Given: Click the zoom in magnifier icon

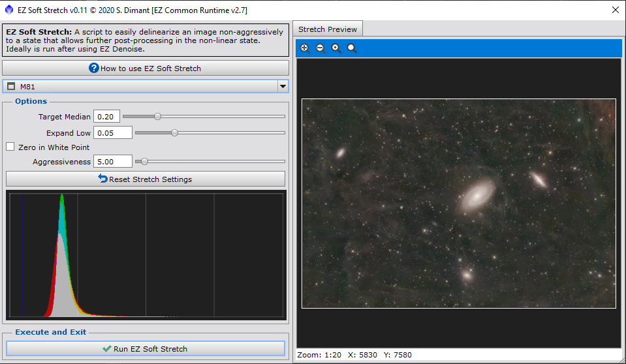Looking at the screenshot, I should click(305, 48).
